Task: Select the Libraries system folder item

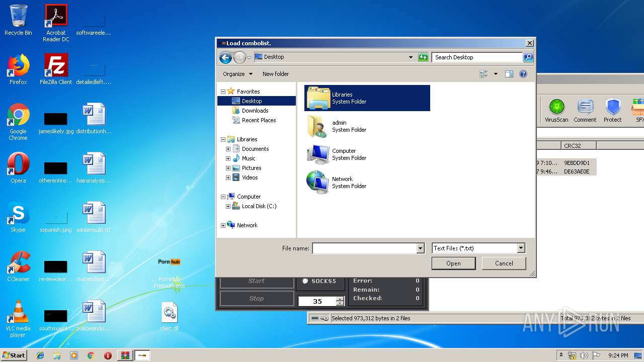Action: 367,98
